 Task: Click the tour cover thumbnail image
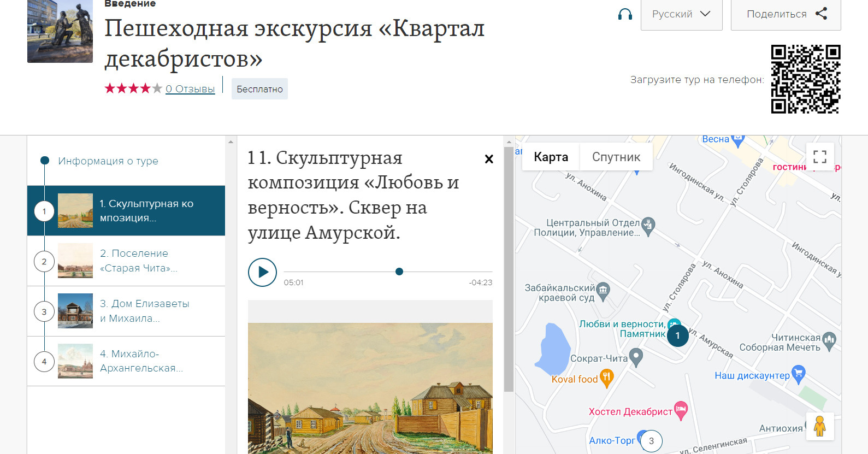click(60, 31)
